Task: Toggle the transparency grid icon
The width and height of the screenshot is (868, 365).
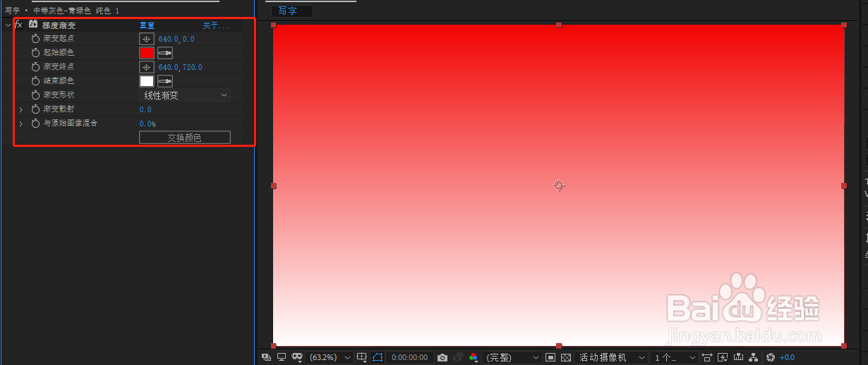Action: (566, 358)
